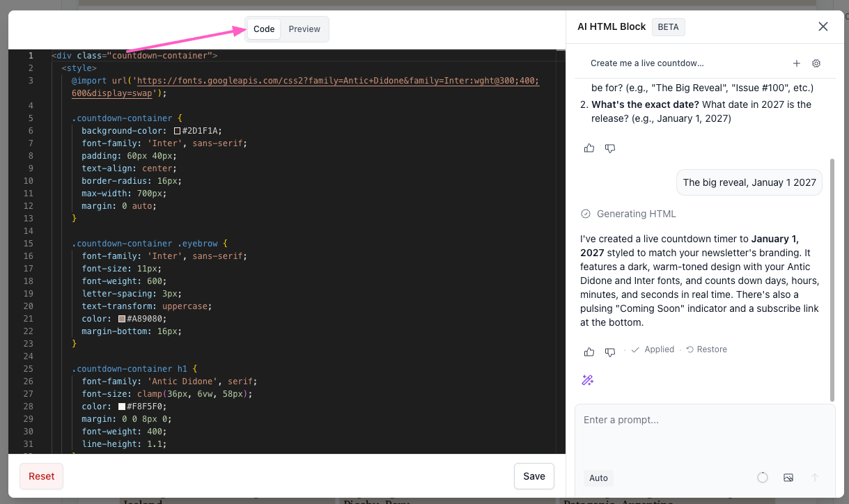The width and height of the screenshot is (849, 504).
Task: Click the 'text-transform: uppercase;' code line
Action: point(146,306)
